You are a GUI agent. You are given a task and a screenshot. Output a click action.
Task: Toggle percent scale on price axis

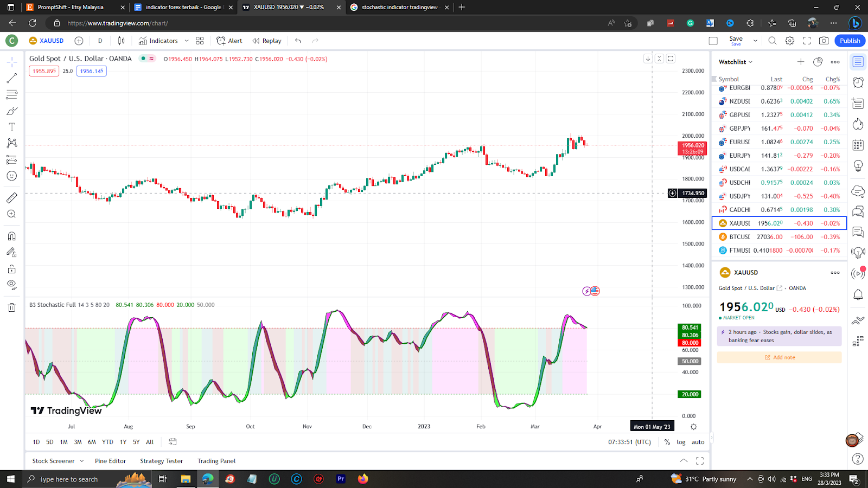click(667, 442)
